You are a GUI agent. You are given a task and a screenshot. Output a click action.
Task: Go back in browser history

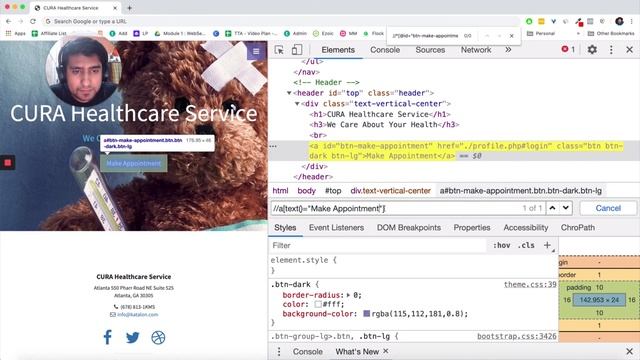pyautogui.click(x=9, y=21)
